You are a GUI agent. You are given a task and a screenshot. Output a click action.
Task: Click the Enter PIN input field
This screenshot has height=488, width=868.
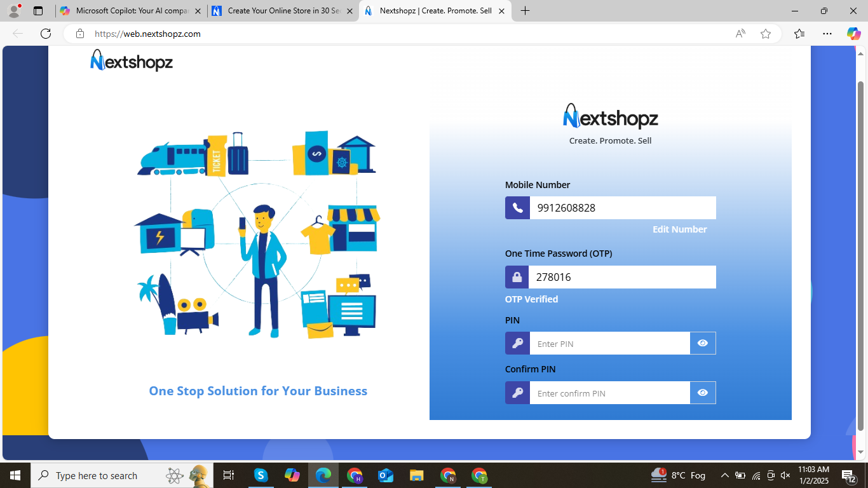pyautogui.click(x=610, y=343)
